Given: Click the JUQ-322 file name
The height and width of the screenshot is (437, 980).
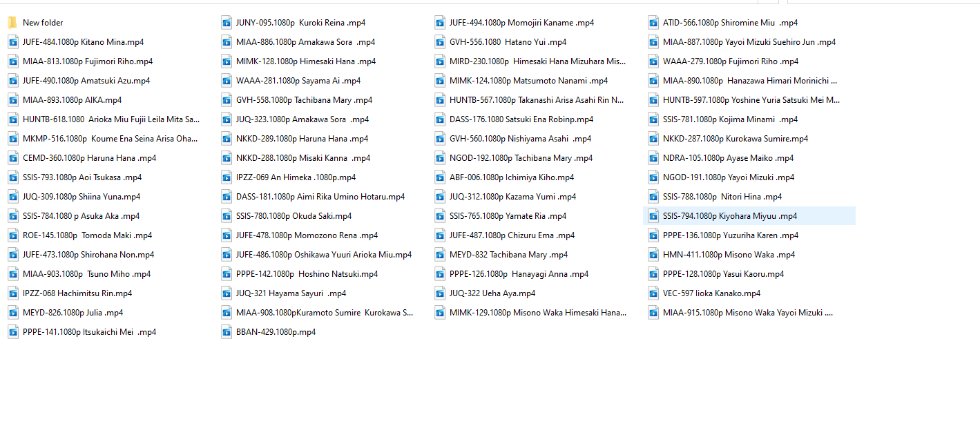Looking at the screenshot, I should coord(492,293).
